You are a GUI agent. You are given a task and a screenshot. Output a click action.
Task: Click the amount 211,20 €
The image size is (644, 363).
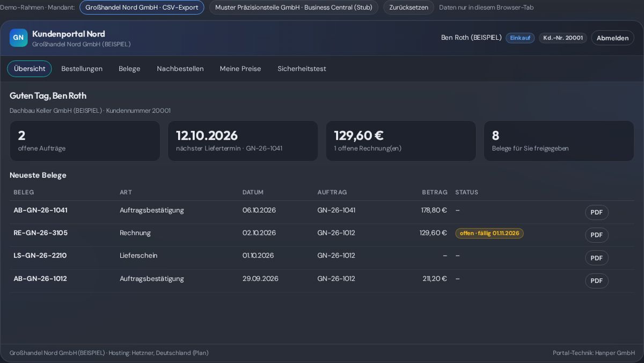pyautogui.click(x=435, y=279)
